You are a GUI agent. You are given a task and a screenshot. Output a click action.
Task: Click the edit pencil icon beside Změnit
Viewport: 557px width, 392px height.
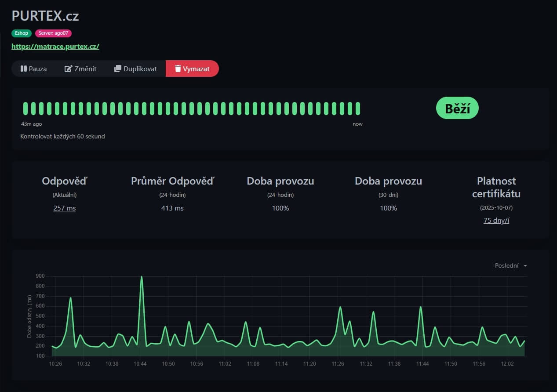pyautogui.click(x=68, y=69)
